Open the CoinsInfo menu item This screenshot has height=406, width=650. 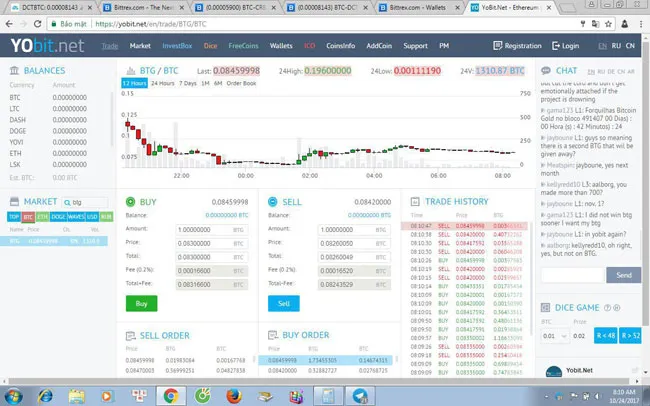tap(340, 46)
